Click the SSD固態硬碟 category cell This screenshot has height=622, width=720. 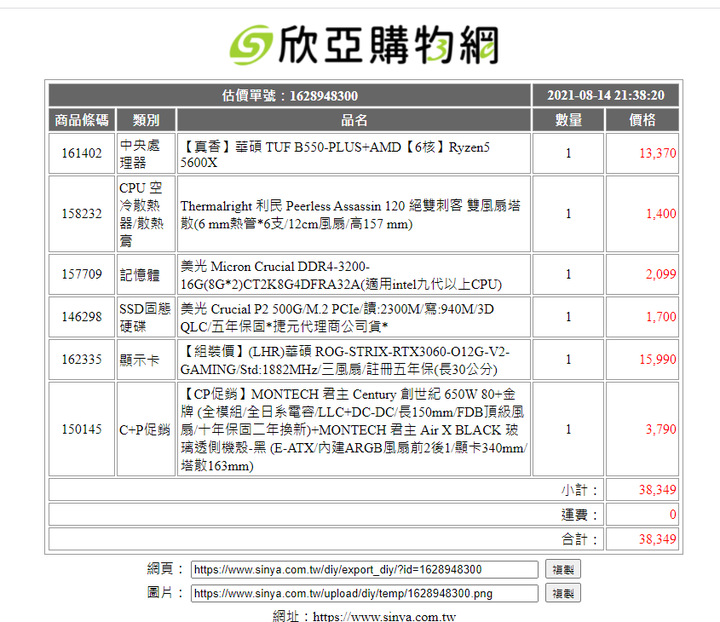click(x=146, y=317)
